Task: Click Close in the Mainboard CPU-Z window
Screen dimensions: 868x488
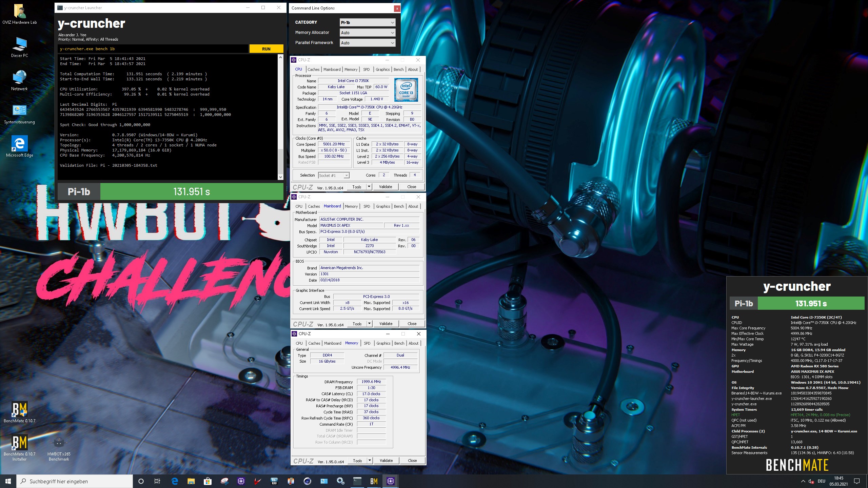Action: [x=412, y=324]
